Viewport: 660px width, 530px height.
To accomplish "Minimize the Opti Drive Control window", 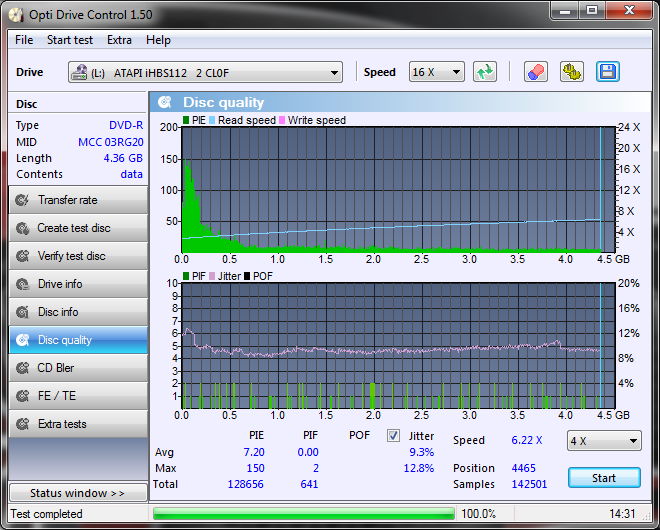I will pyautogui.click(x=564, y=11).
